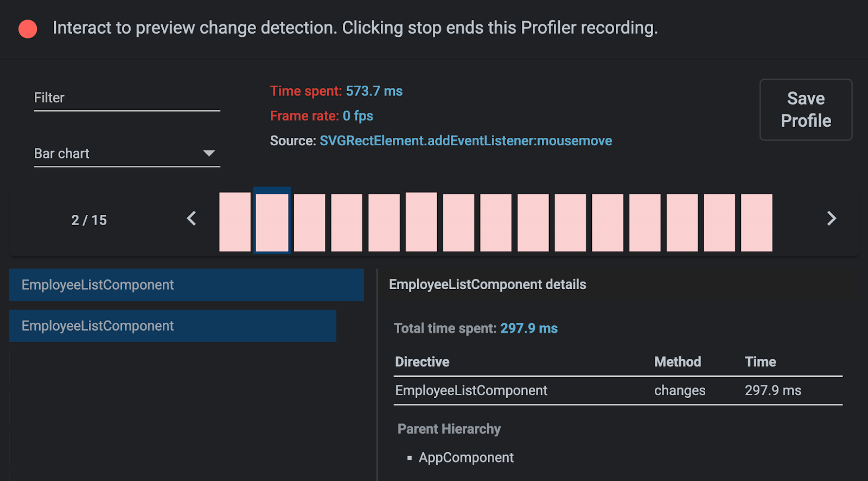Select the highlighted second frame bar
868x481 pixels.
[272, 222]
